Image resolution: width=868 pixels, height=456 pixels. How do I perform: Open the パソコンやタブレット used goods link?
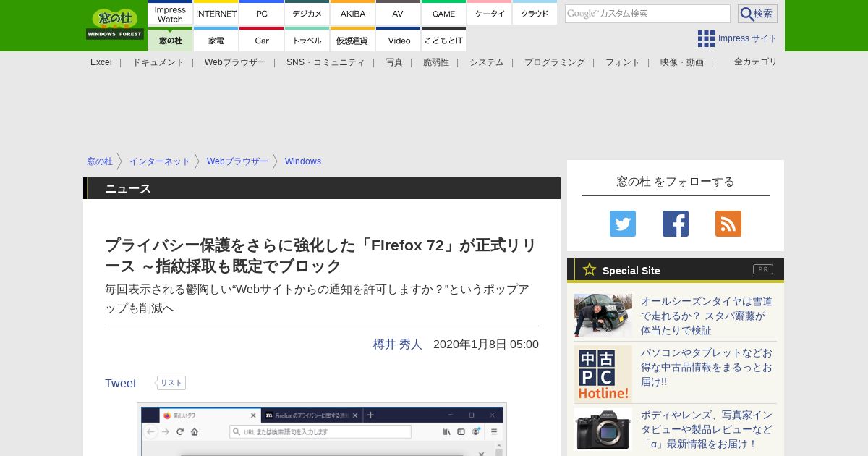click(x=707, y=367)
